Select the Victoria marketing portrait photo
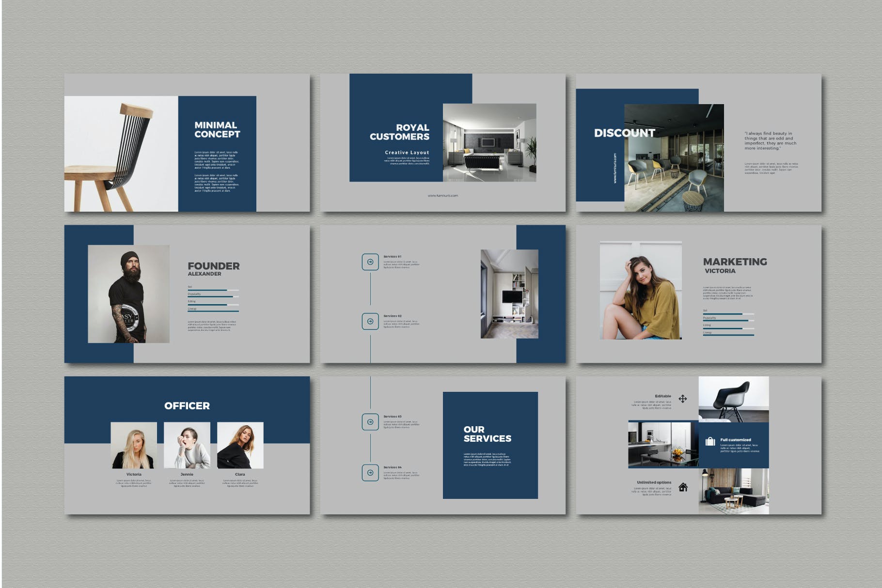The height and width of the screenshot is (588, 882). click(x=641, y=290)
